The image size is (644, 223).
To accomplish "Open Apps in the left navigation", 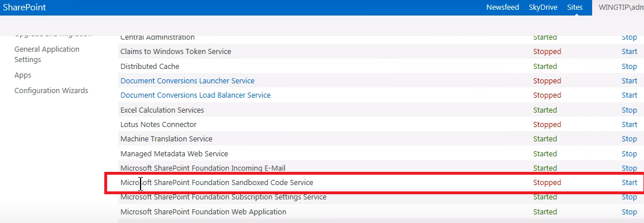I will 23,75.
